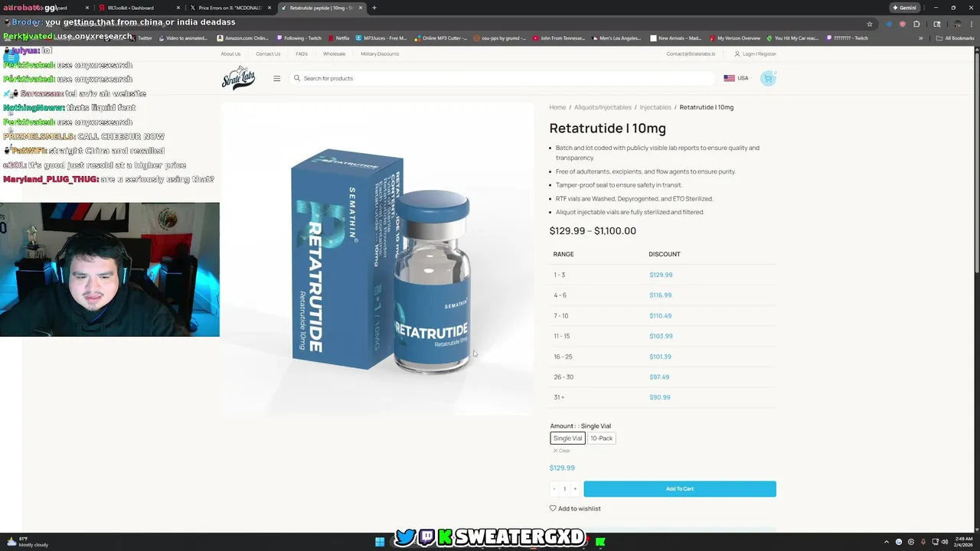
Task: Open the FAQ's link
Action: [x=302, y=54]
